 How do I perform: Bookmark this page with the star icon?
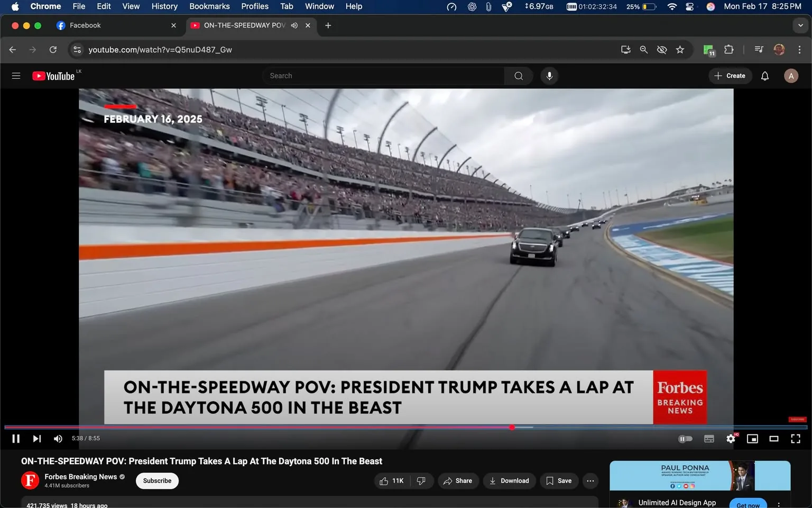click(x=680, y=49)
